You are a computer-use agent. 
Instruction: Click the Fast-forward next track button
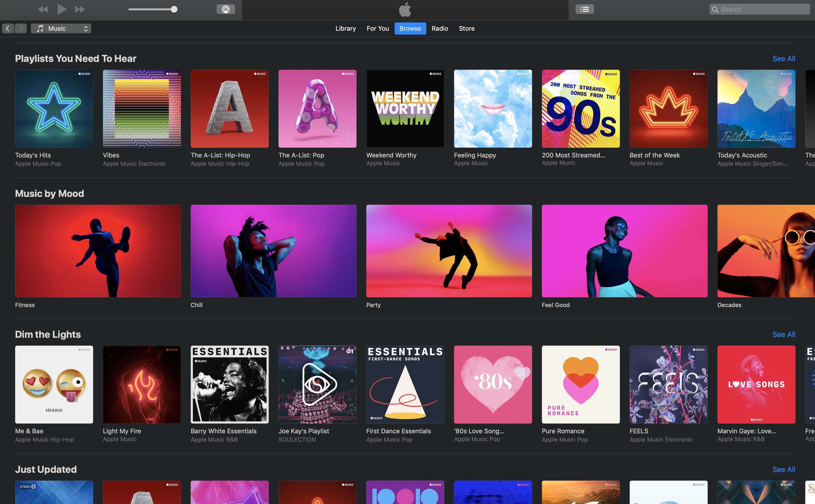tap(80, 9)
